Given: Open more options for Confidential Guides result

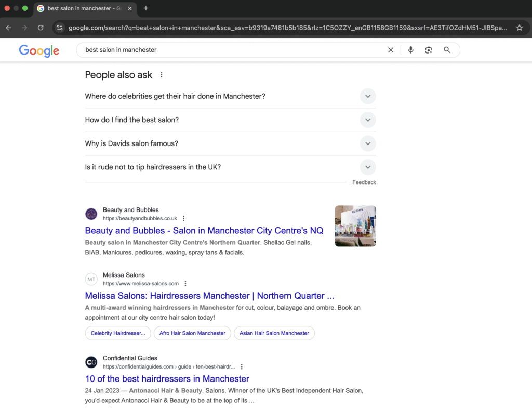Looking at the screenshot, I should (242, 366).
